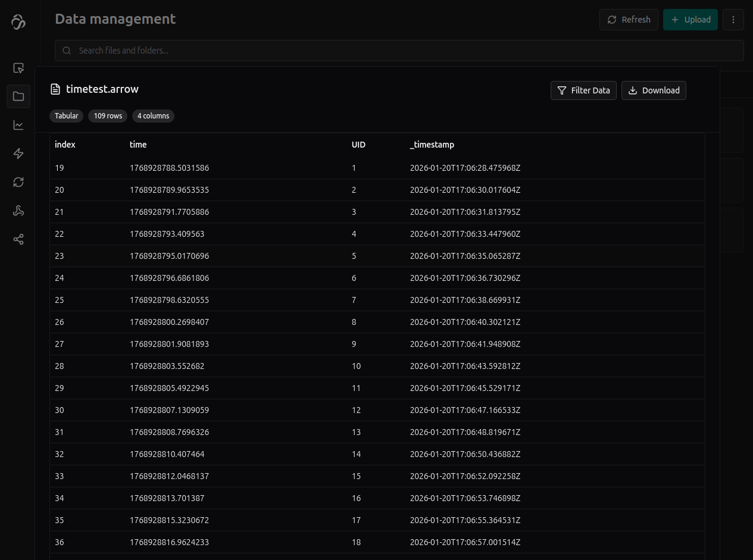Focus the Search files and folders field

click(x=399, y=51)
